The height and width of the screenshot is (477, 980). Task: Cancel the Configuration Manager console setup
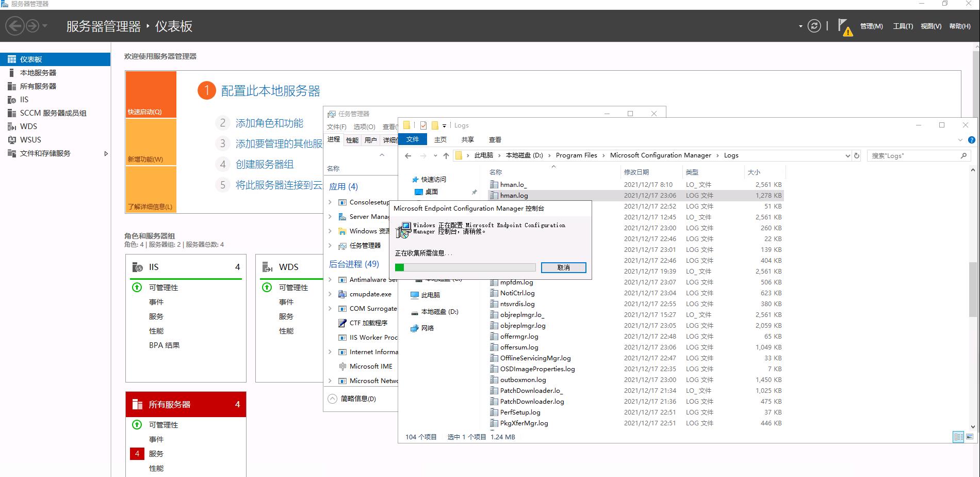563,267
